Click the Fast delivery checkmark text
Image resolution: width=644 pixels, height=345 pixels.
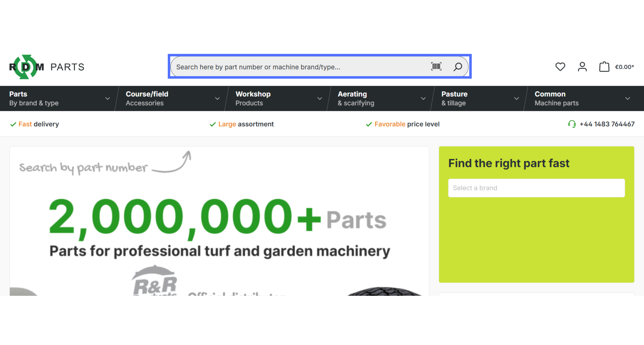coord(38,124)
